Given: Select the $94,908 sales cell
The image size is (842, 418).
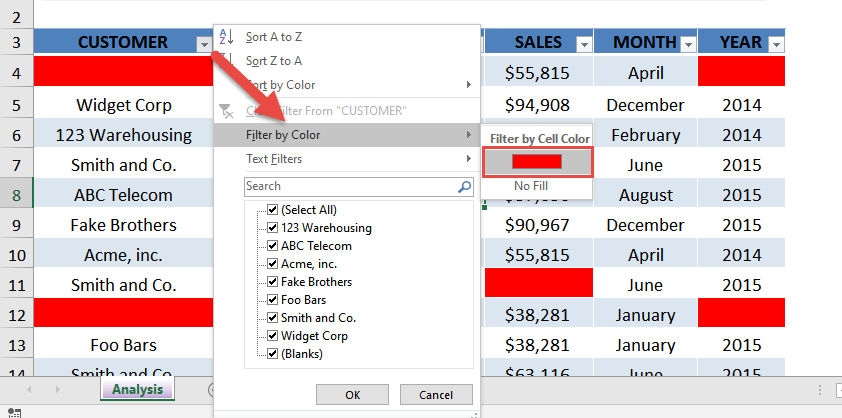Looking at the screenshot, I should coord(537,105).
